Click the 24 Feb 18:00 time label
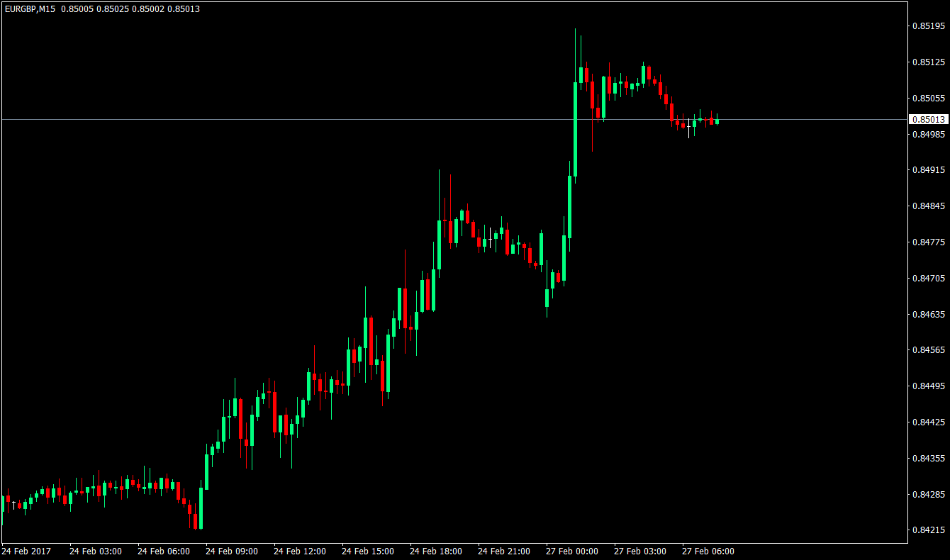The height and width of the screenshot is (560, 950). coord(436,551)
